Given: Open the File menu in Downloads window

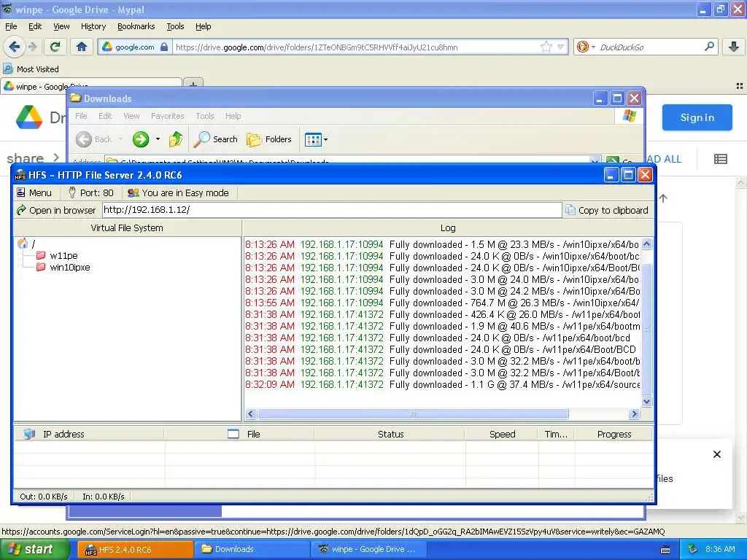Looking at the screenshot, I should (x=81, y=116).
